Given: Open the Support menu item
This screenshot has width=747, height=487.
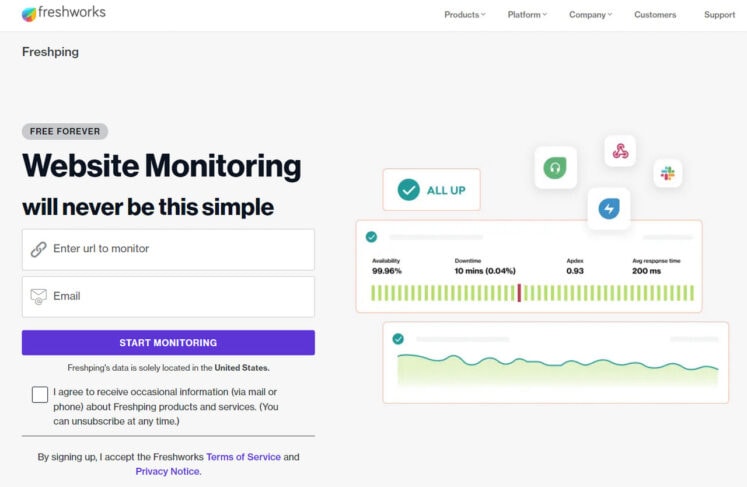Looking at the screenshot, I should [x=719, y=15].
